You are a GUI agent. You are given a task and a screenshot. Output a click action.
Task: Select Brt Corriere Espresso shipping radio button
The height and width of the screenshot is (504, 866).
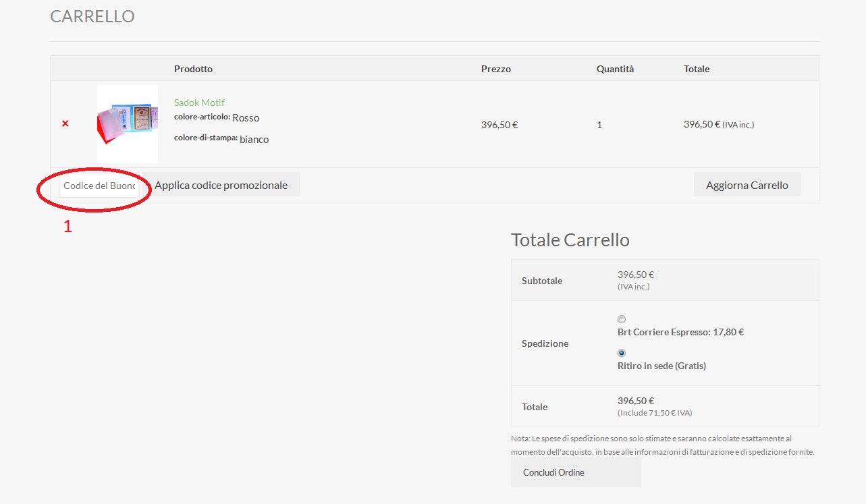click(x=622, y=319)
